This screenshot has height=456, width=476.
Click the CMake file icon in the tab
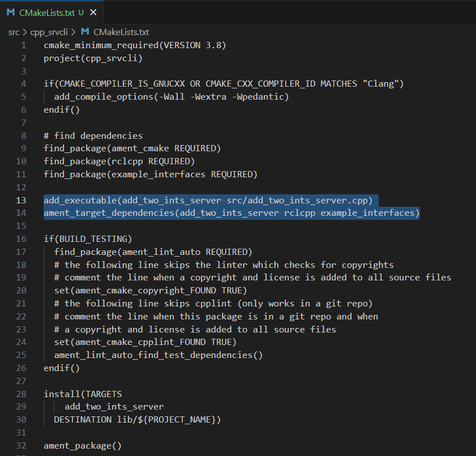[x=11, y=12]
